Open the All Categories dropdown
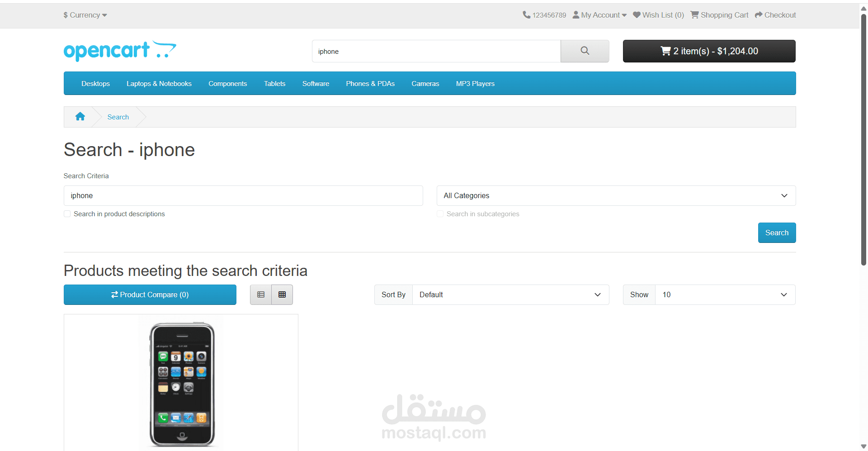This screenshot has width=868, height=451. [x=616, y=195]
